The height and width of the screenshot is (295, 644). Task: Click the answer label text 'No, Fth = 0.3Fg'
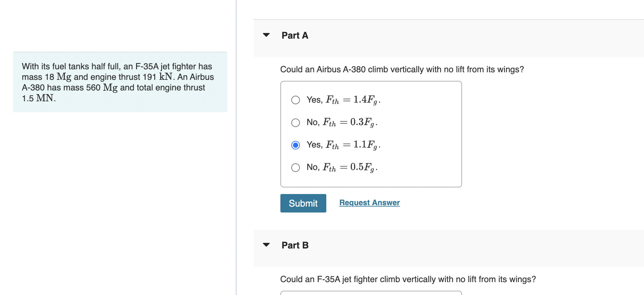(x=342, y=122)
